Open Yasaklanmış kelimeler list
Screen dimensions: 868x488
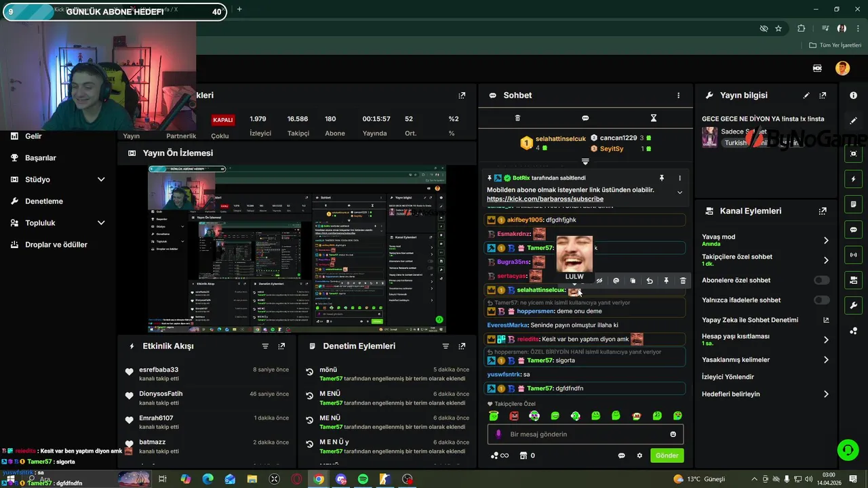click(x=766, y=360)
